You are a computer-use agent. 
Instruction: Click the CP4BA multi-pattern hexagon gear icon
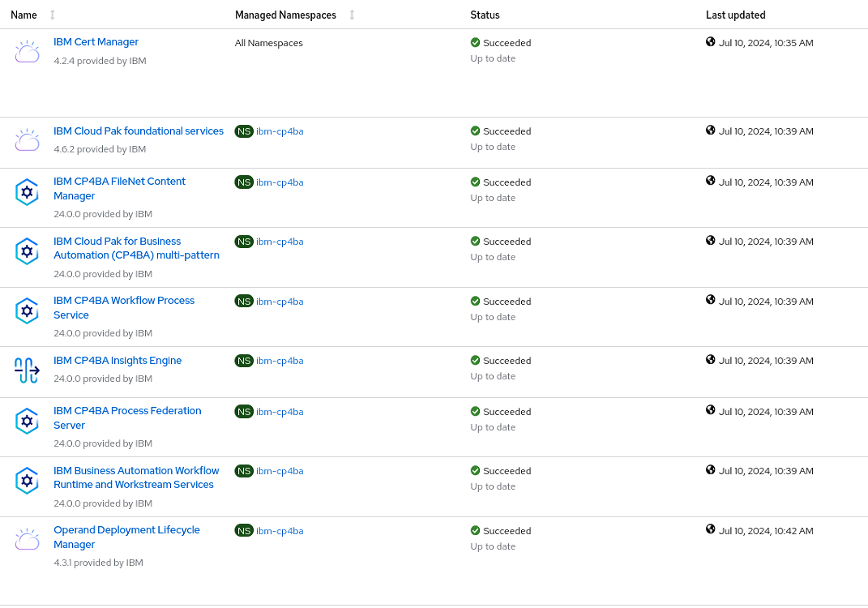[27, 251]
